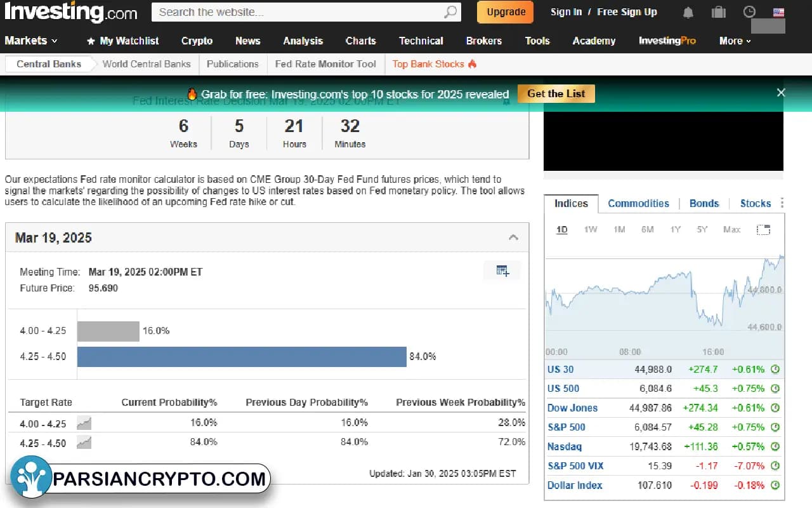This screenshot has width=812, height=508.
Task: Click the orange Upgrade button
Action: 506,12
